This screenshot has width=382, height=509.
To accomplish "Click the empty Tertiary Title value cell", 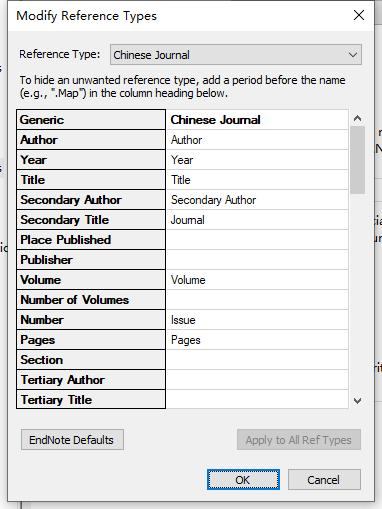I will click(x=257, y=399).
